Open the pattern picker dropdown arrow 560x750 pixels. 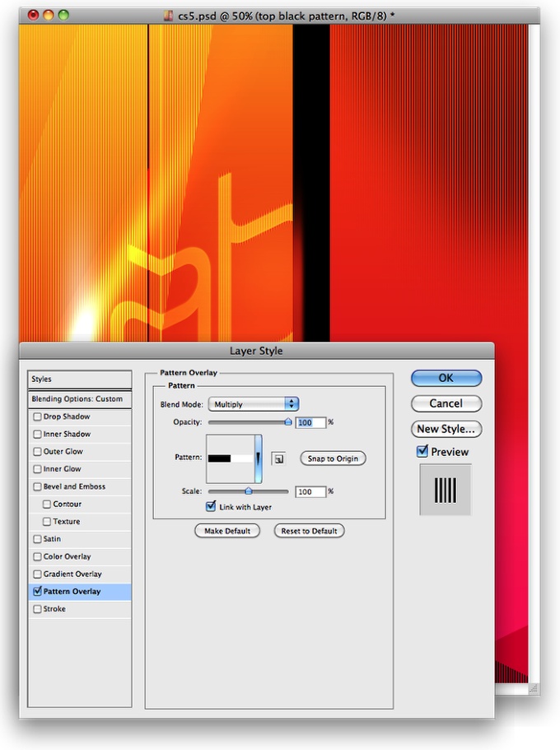pos(258,459)
